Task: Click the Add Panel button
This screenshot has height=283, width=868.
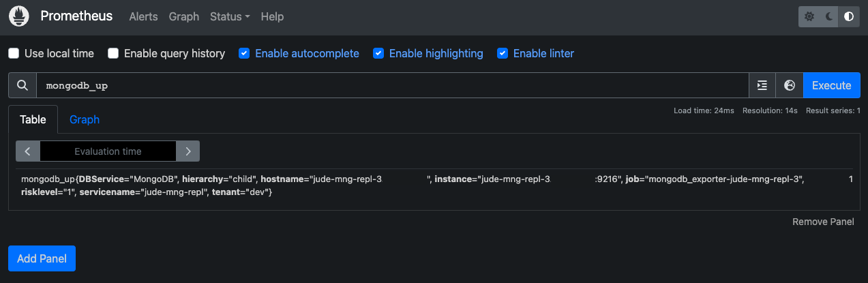Action: coord(42,258)
